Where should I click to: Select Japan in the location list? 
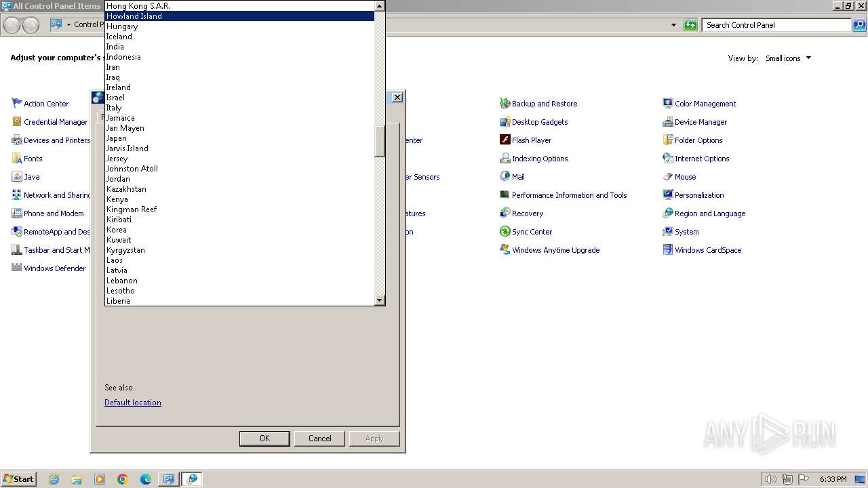click(x=239, y=138)
